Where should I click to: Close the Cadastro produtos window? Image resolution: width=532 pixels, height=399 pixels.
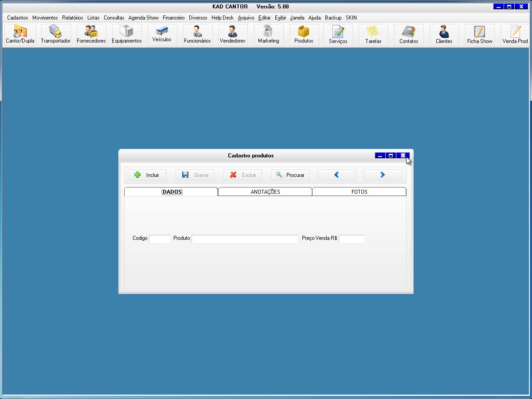tap(403, 156)
